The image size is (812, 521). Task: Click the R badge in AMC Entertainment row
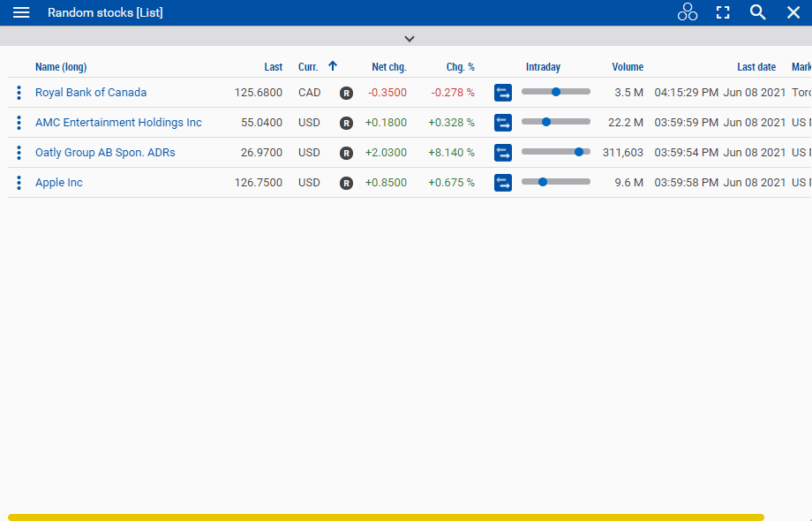[347, 124]
